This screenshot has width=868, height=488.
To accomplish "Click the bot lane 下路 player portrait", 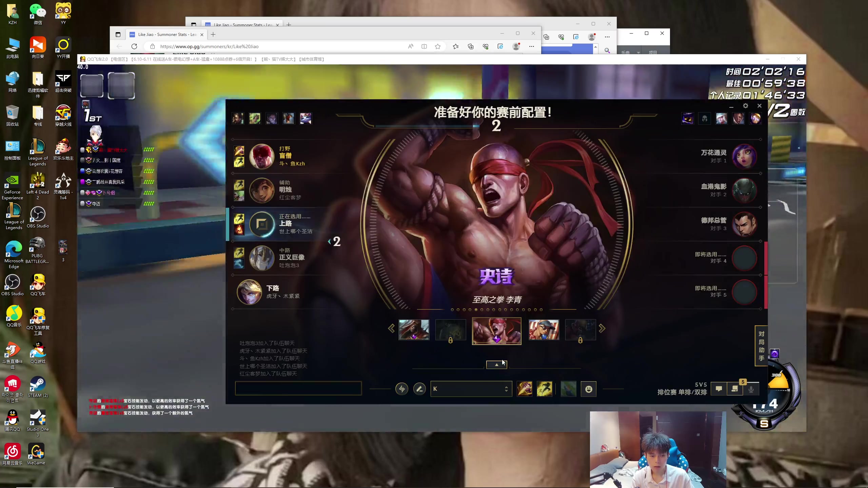I will tap(250, 292).
